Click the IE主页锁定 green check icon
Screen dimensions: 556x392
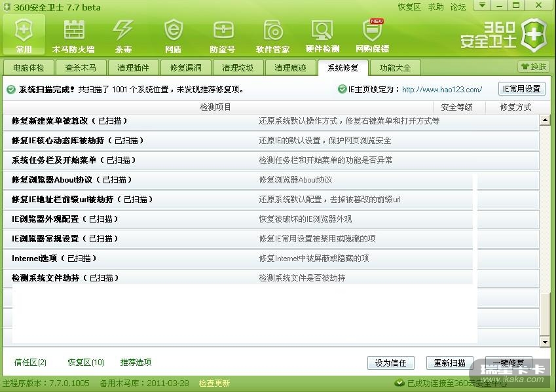(343, 89)
